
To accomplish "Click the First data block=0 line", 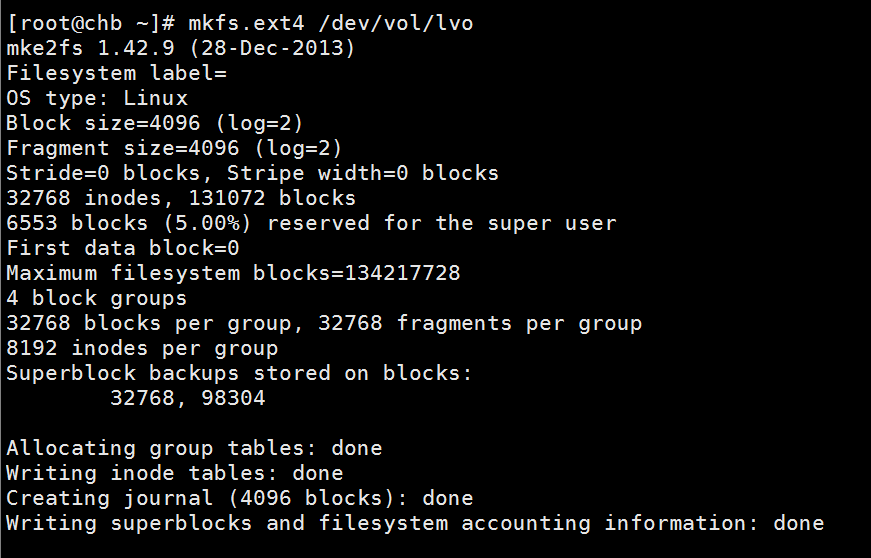I will [123, 248].
